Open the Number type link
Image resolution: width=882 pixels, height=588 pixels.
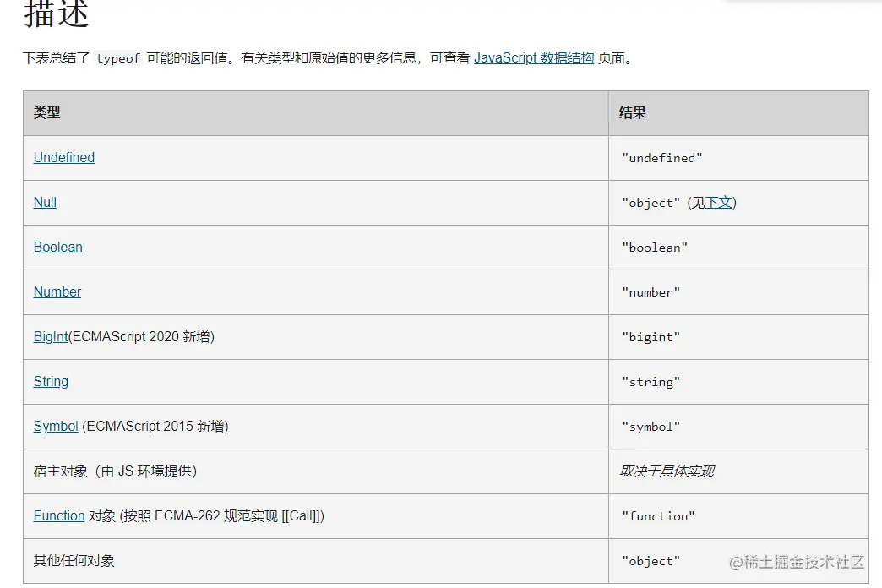(57, 291)
